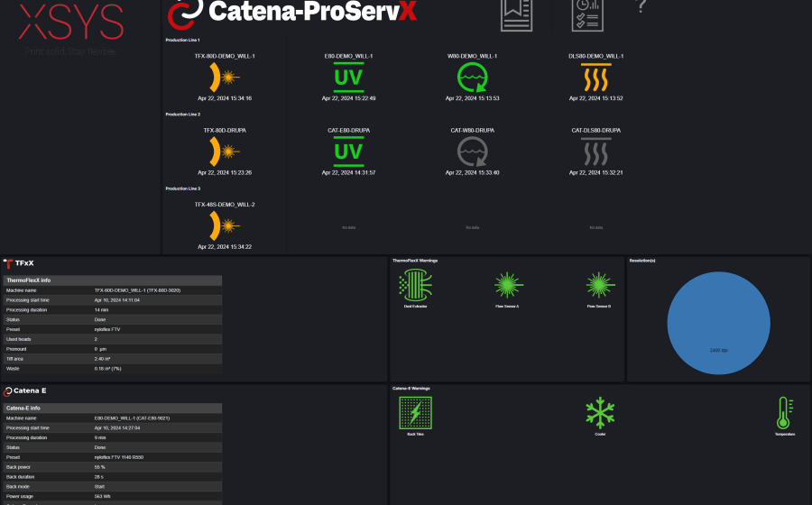Image resolution: width=812 pixels, height=505 pixels.
Task: Click the 'nyloflex FTV' preset value in ThermoFlexX info
Action: point(107,329)
